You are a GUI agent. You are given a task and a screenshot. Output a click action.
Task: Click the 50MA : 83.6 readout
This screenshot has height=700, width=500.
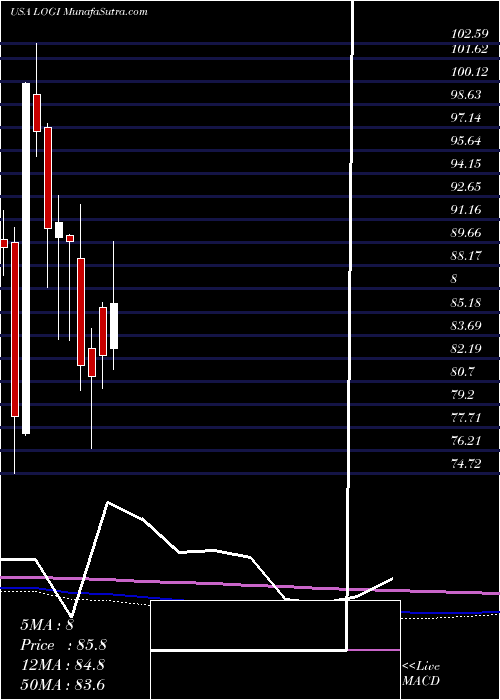(62, 684)
